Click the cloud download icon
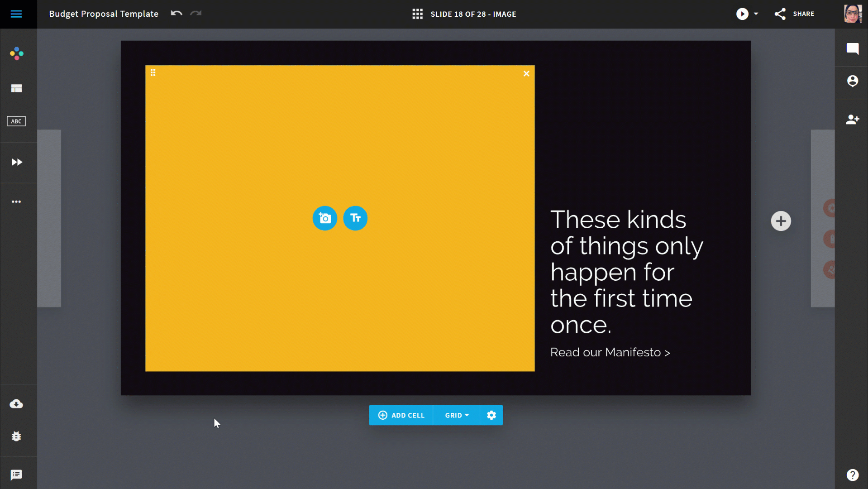 pos(16,403)
